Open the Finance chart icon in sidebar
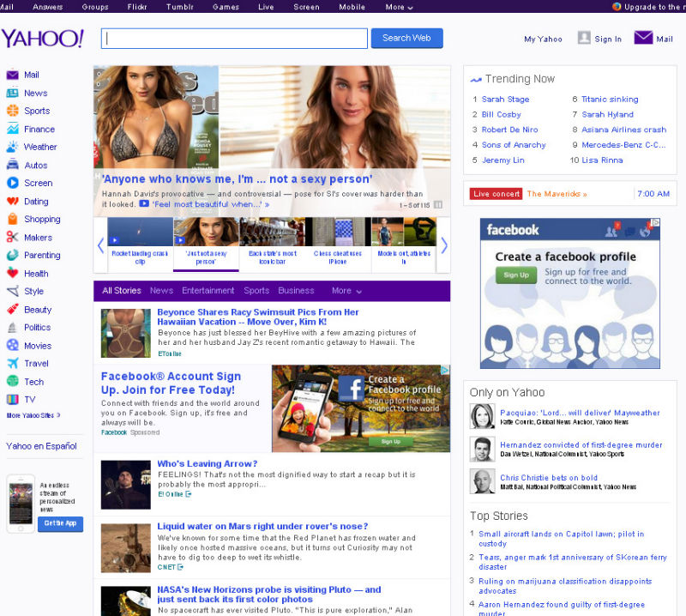Image resolution: width=686 pixels, height=616 pixels. pyautogui.click(x=13, y=129)
